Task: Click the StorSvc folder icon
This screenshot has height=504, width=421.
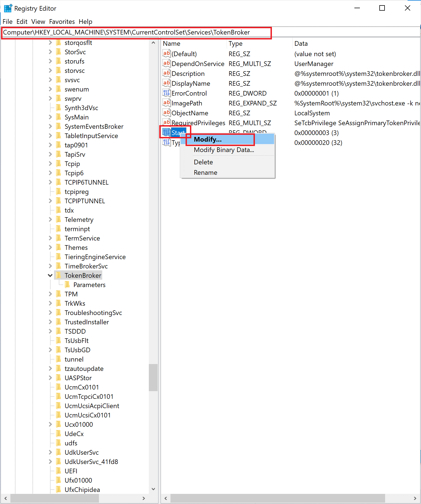Action: 59,52
